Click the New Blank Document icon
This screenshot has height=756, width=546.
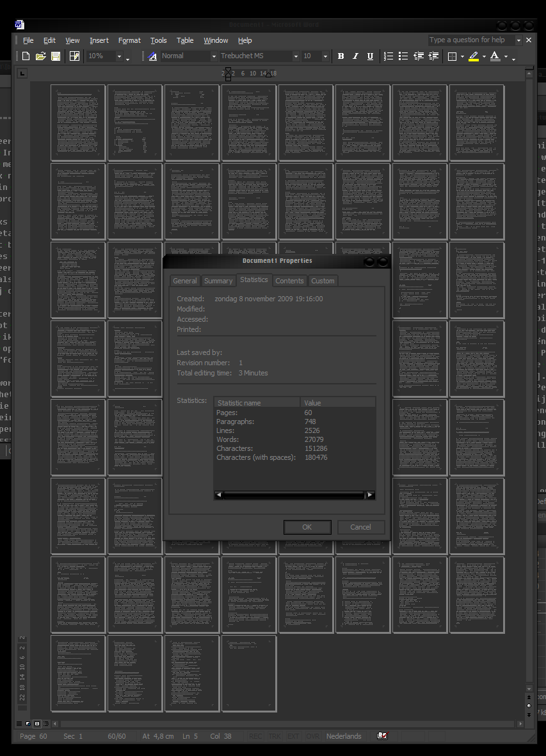(26, 56)
